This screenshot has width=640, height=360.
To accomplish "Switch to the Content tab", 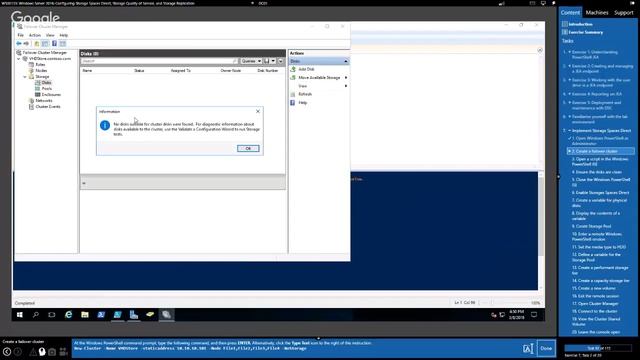I will [x=570, y=13].
